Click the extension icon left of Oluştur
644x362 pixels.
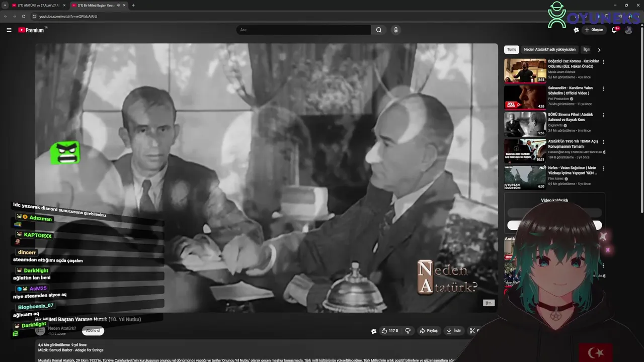point(577,30)
